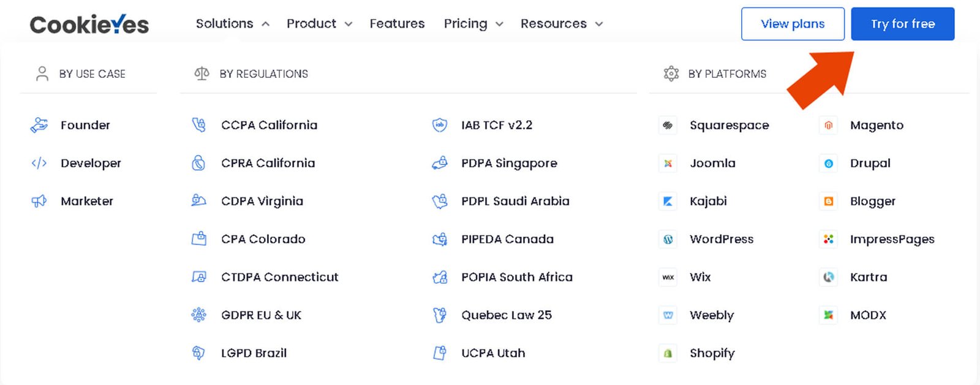This screenshot has height=385, width=980.
Task: Click the POPIA South Africa icon
Action: coord(440,277)
